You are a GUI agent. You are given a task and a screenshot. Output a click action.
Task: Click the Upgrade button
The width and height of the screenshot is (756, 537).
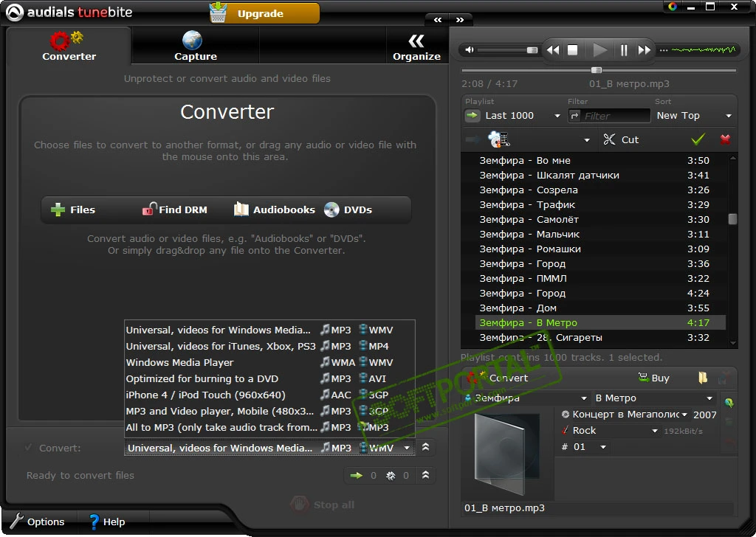[x=264, y=13]
